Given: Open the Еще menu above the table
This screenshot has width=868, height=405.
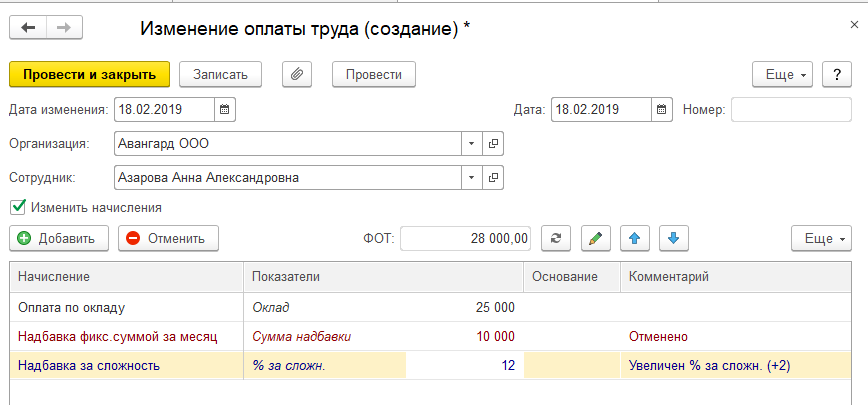Looking at the screenshot, I should click(x=821, y=238).
